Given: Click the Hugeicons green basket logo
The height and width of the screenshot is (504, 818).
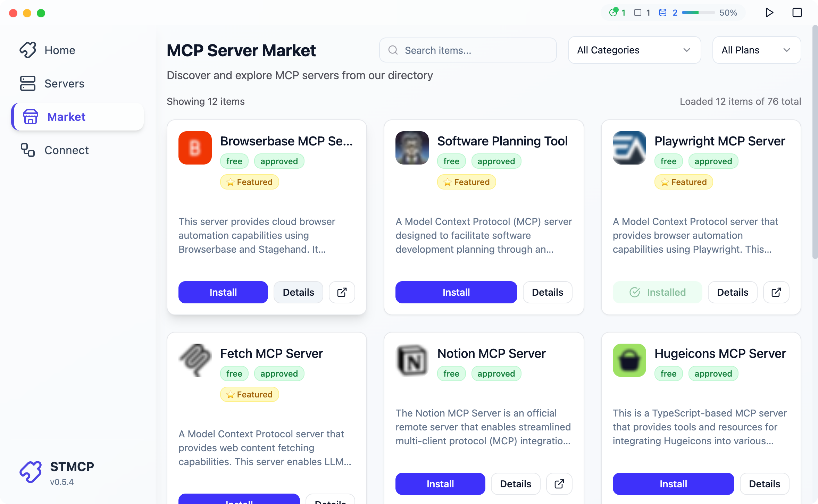Looking at the screenshot, I should coord(629,360).
